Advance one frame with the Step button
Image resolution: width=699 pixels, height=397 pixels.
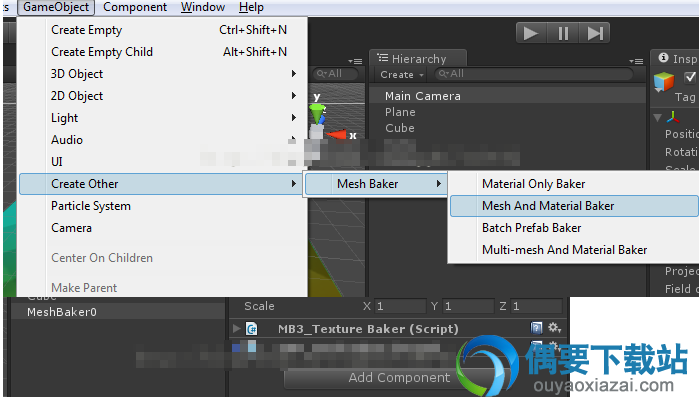pyautogui.click(x=595, y=33)
